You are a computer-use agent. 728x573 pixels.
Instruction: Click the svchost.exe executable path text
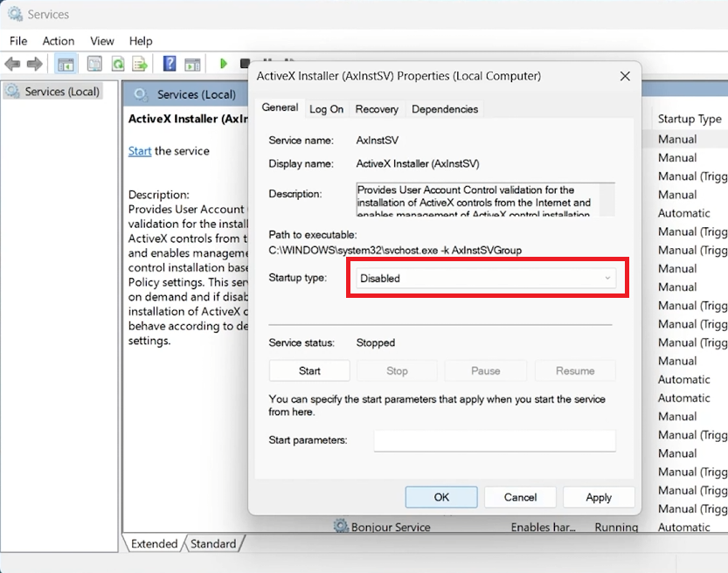tap(395, 251)
